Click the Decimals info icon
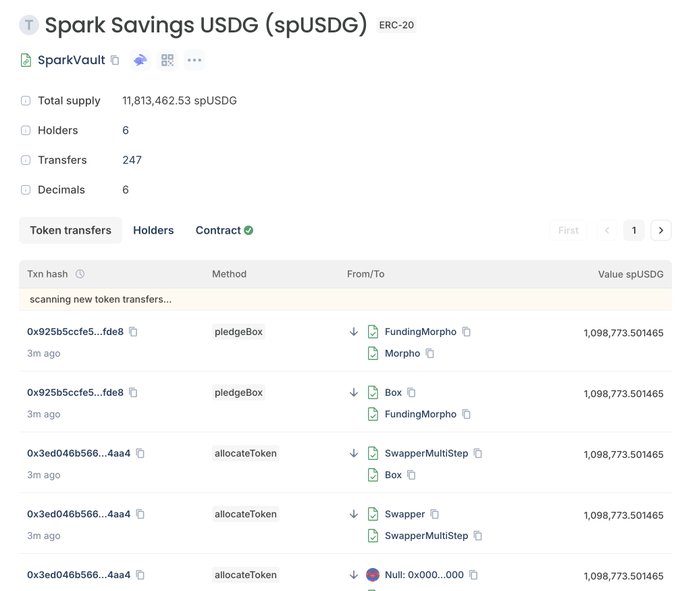The height and width of the screenshot is (591, 680). pos(26,189)
